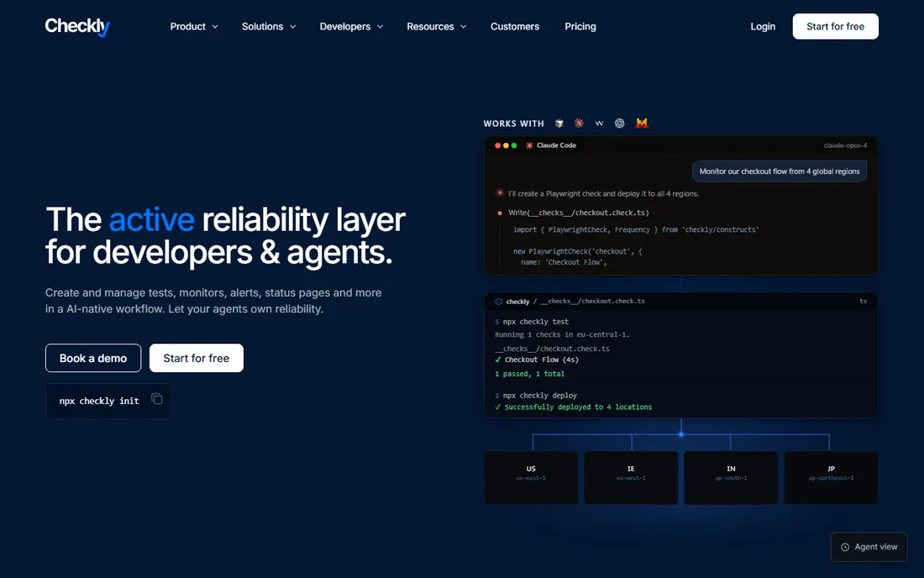Go to the Customers page

pyautogui.click(x=514, y=27)
